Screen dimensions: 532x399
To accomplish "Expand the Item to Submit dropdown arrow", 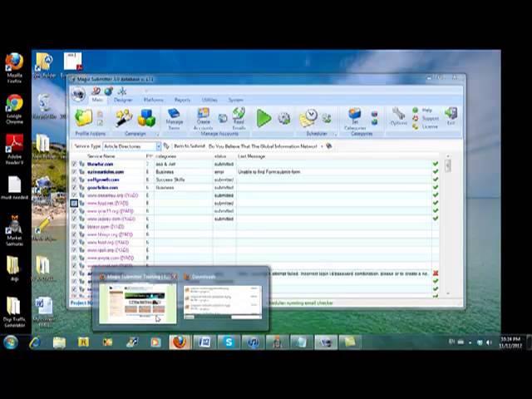I will [x=322, y=146].
